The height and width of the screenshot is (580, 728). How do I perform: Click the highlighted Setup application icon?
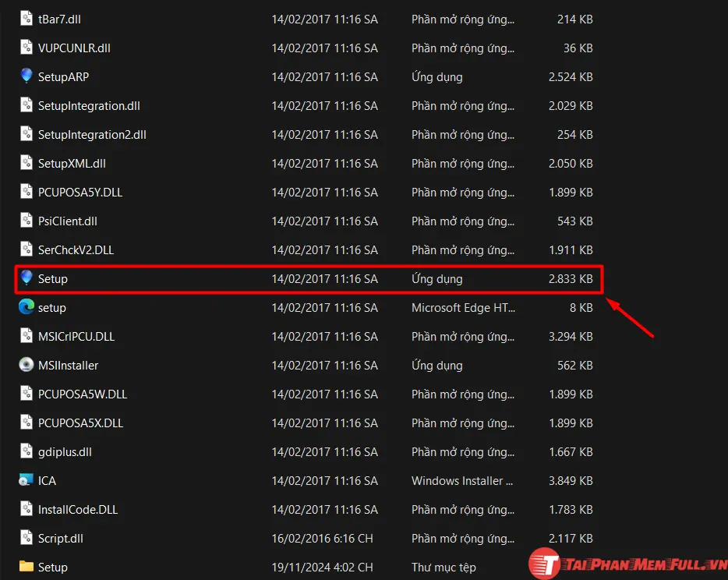27,278
